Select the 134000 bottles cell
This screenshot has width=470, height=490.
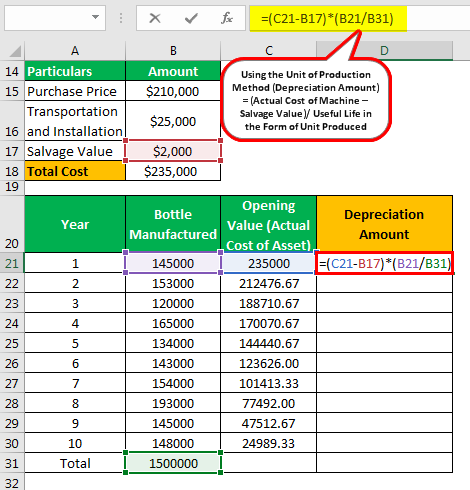[173, 343]
